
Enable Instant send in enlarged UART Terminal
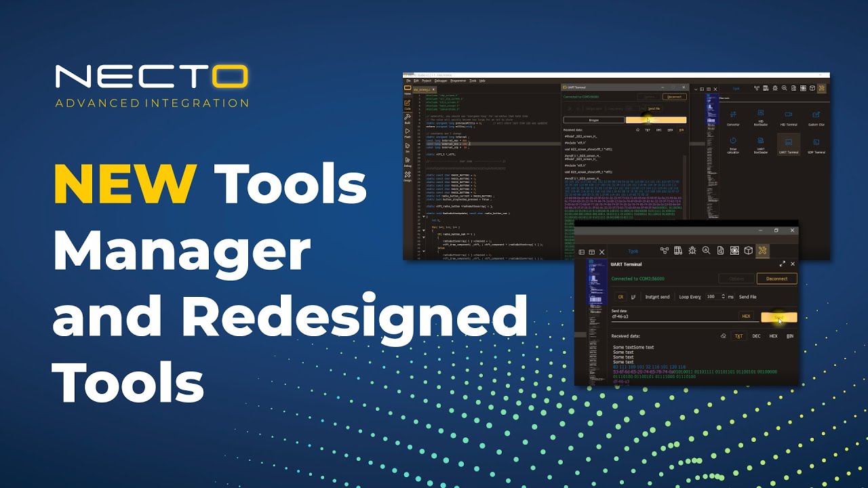(657, 297)
